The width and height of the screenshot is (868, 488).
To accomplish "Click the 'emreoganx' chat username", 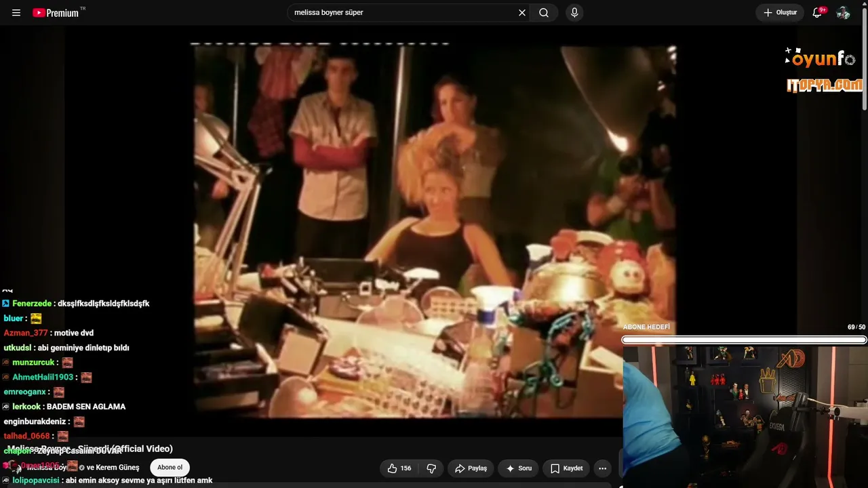I will [25, 392].
